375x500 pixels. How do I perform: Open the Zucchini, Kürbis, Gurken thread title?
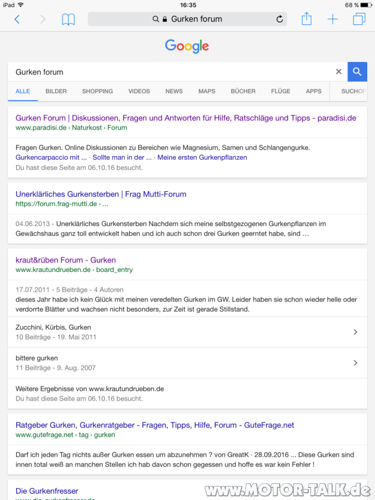[x=53, y=327]
